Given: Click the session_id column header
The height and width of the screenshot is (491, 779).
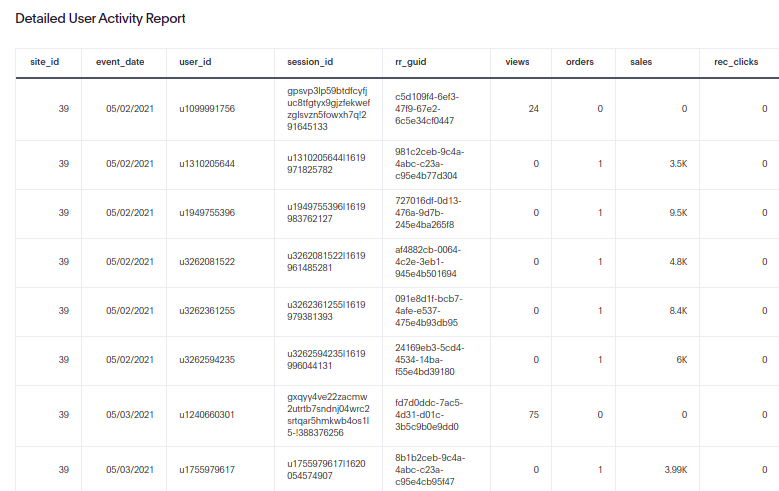Looking at the screenshot, I should [309, 62].
